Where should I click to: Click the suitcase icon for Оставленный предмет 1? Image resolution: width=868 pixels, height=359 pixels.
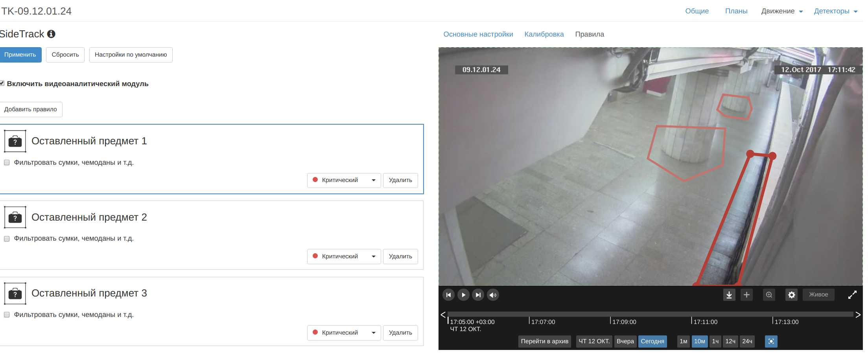[15, 141]
